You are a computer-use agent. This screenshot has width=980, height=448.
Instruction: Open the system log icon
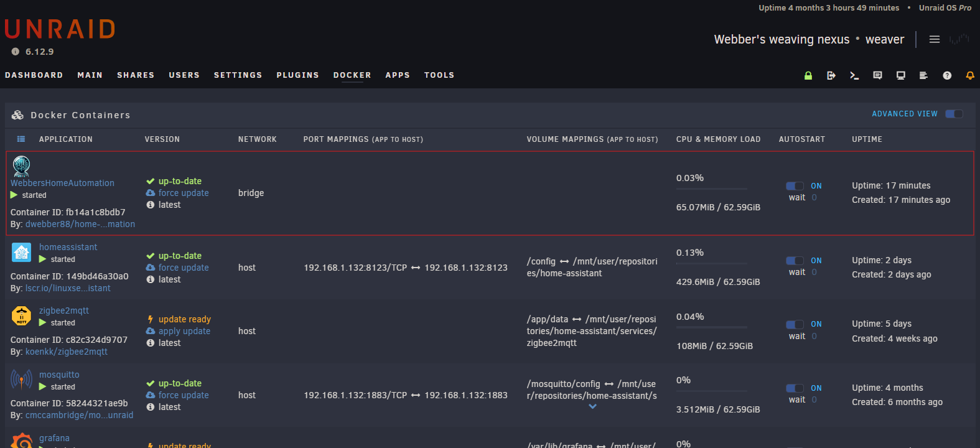click(x=923, y=75)
